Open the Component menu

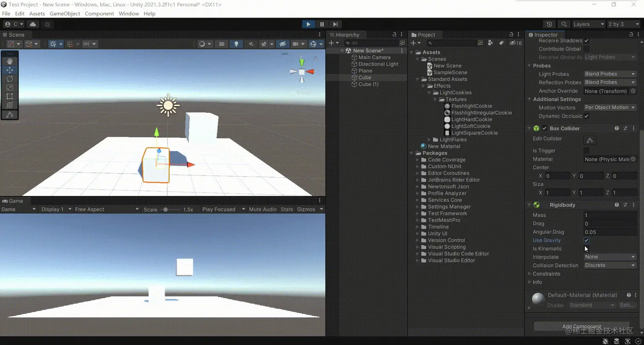99,14
